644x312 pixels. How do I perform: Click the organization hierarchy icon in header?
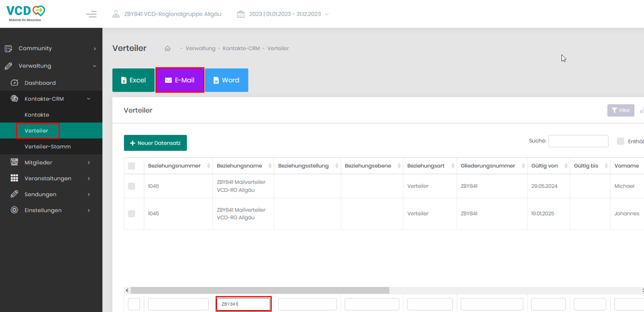point(116,14)
